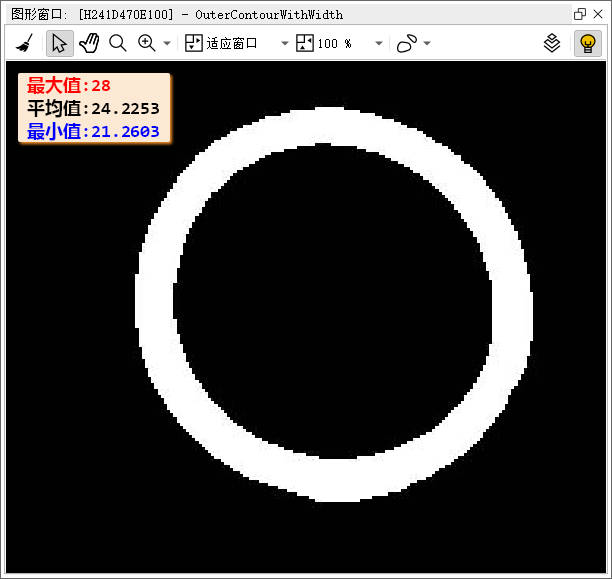Close the OuterContourWithWidth graphics window

pos(598,14)
